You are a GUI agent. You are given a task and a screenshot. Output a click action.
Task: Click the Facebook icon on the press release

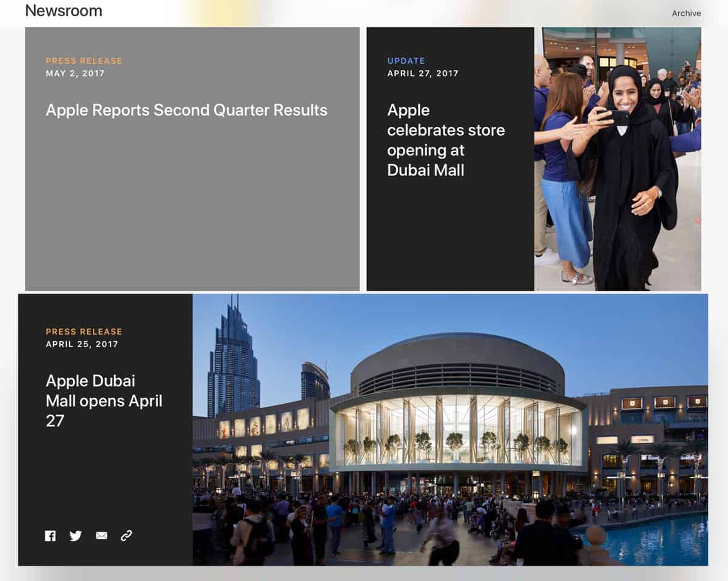(x=50, y=535)
